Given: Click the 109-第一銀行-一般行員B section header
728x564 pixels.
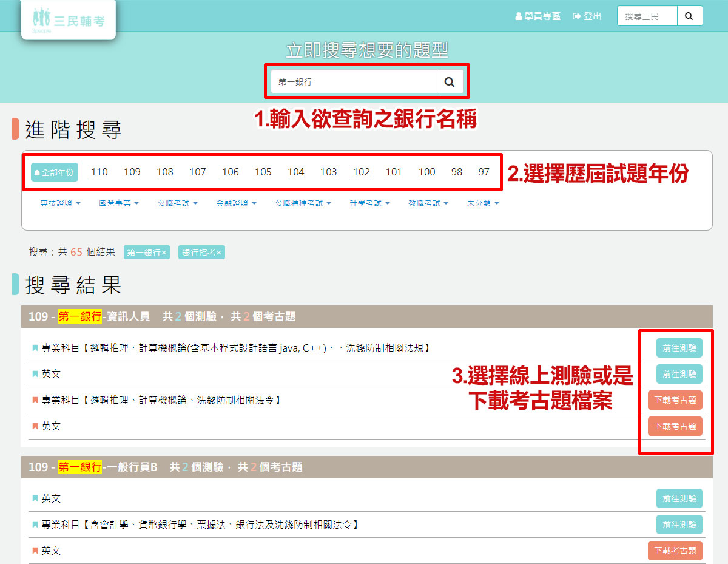Looking at the screenshot, I should click(x=367, y=467).
